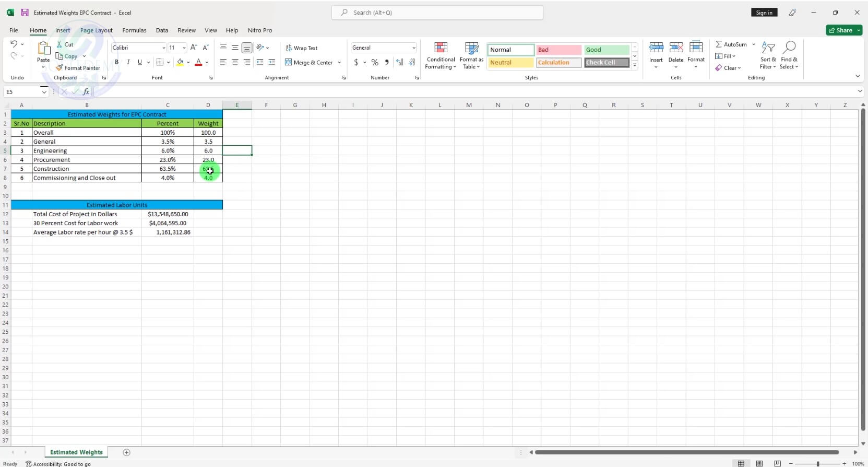Select the Estimated Weights sheet tab
This screenshot has height=467, width=868.
[76, 452]
